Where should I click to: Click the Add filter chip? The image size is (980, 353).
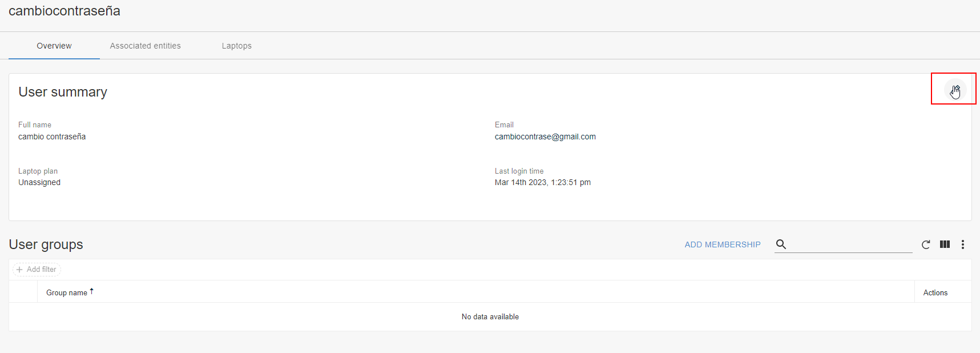pos(37,270)
